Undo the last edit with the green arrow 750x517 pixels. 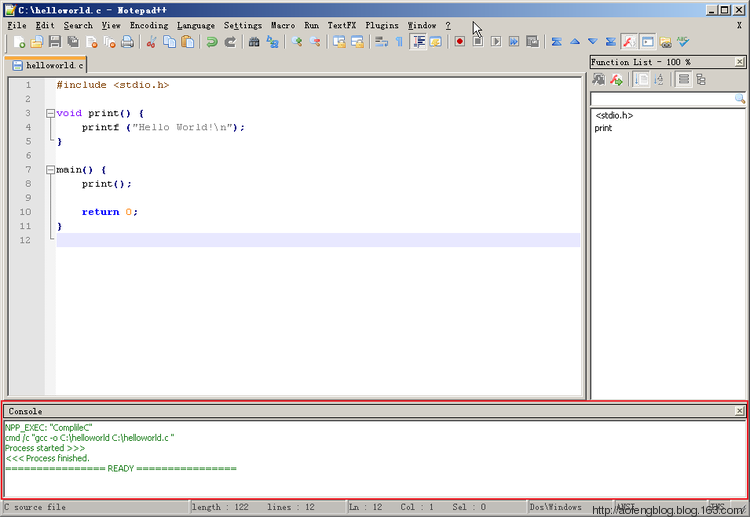click(x=211, y=42)
